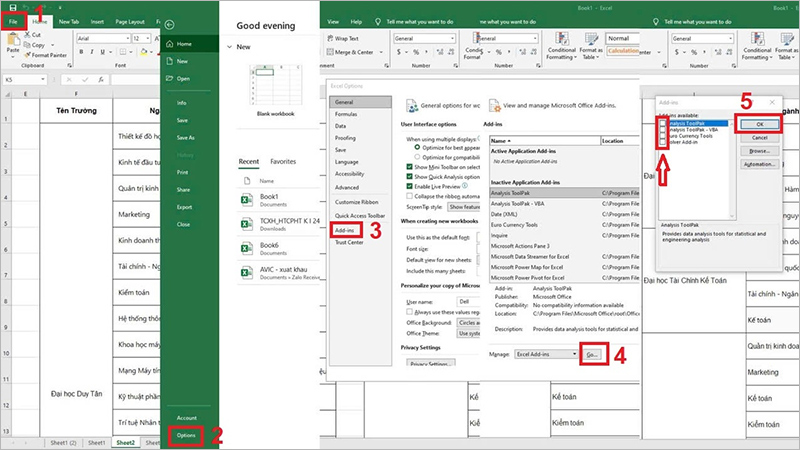The width and height of the screenshot is (800, 450).
Task: Click the Insert Function fx icon
Action: (101, 80)
